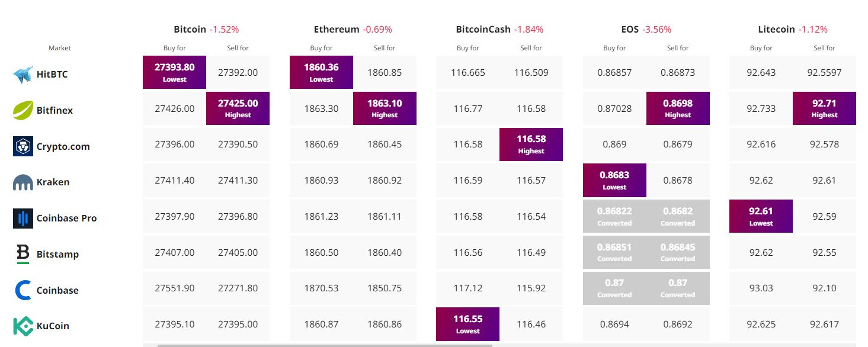Image resolution: width=868 pixels, height=347 pixels.
Task: Select KuCoin's lowest BitcoinCash buy price 116.55
Action: pos(467,324)
